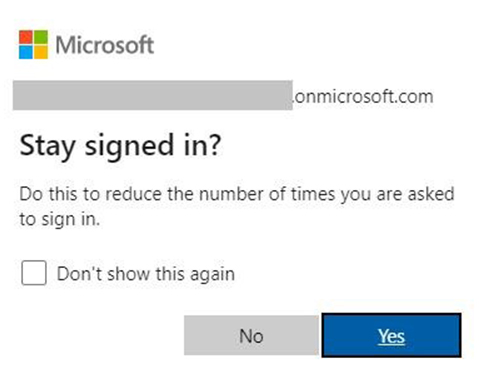This screenshot has height=382, width=479.
Task: Click the word "signed" in the heading
Action: (x=129, y=146)
